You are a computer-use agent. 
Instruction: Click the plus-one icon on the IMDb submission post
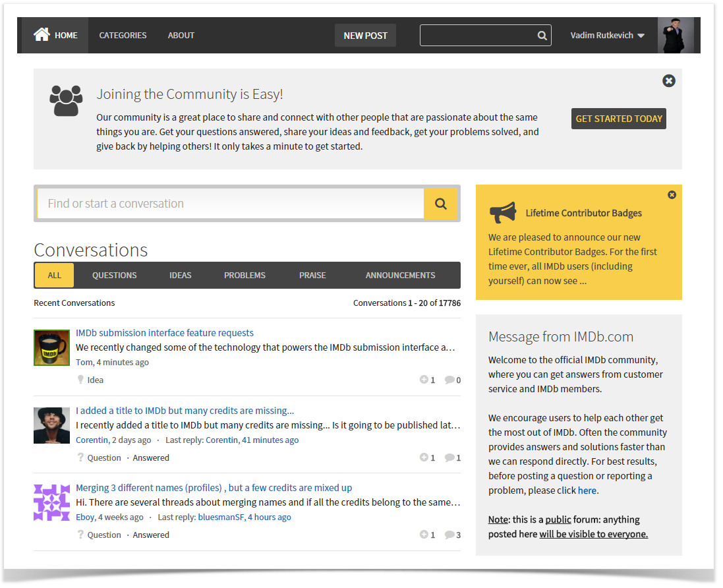pos(424,380)
